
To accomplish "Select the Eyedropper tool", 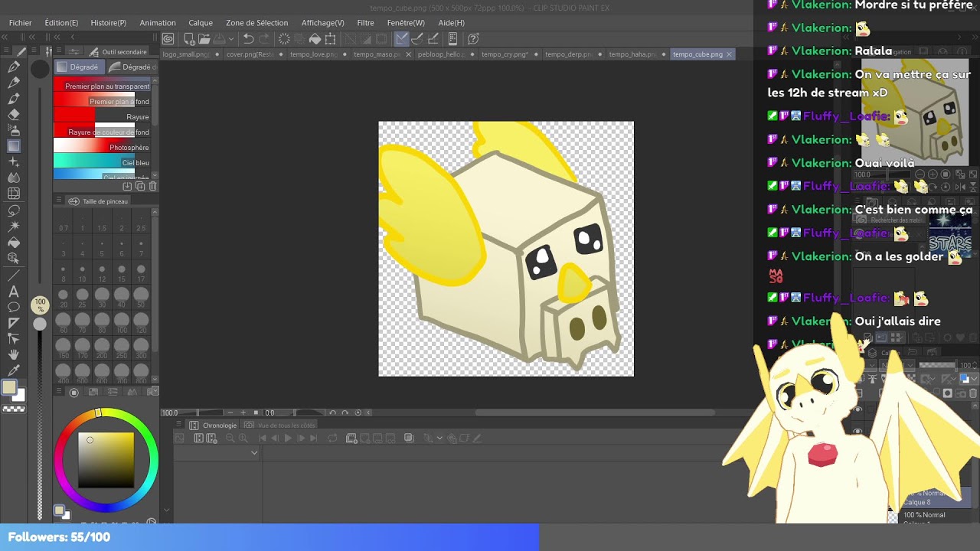I will pyautogui.click(x=14, y=371).
